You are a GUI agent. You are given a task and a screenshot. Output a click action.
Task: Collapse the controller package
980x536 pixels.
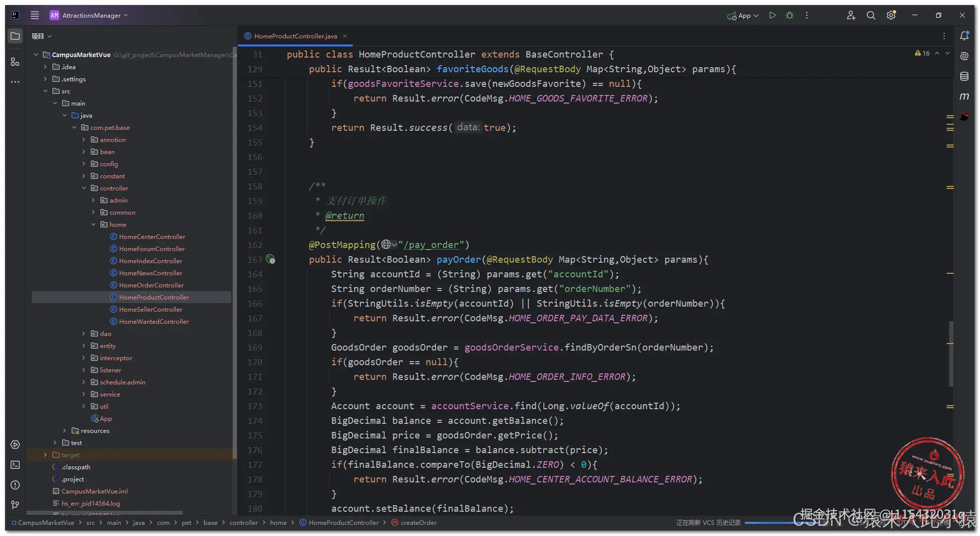coord(84,188)
